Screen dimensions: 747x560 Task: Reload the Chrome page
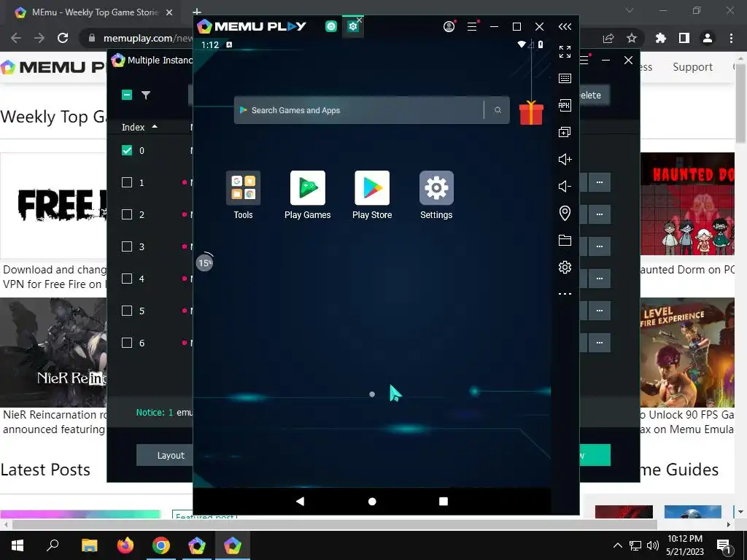coord(63,38)
